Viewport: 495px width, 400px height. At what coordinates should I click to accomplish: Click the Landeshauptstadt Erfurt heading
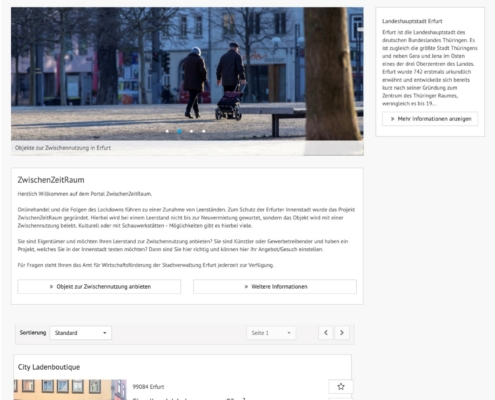[412, 21]
